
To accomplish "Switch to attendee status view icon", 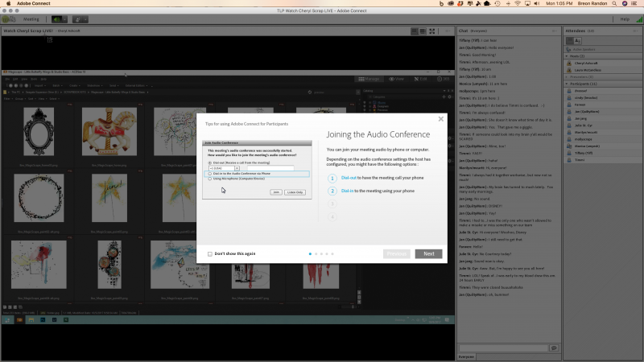I will click(577, 41).
